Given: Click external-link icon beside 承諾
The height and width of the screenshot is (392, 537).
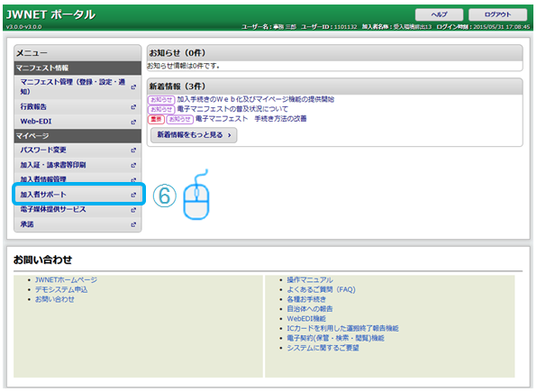Looking at the screenshot, I should tap(133, 224).
